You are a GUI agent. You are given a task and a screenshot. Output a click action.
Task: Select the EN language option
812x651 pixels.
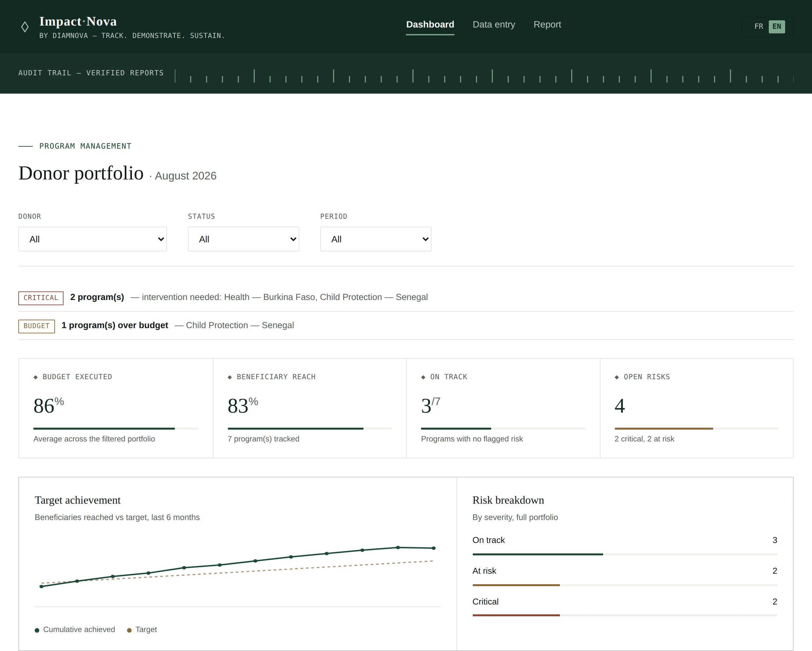pos(777,27)
